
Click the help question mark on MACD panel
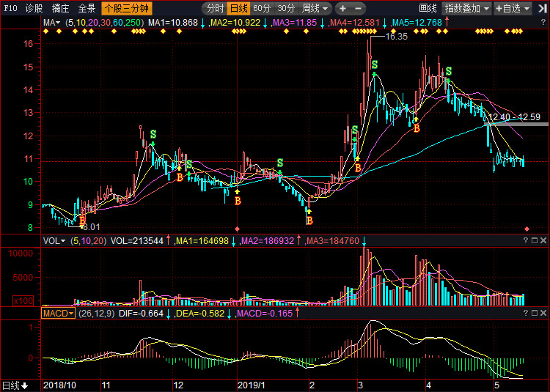click(524, 313)
